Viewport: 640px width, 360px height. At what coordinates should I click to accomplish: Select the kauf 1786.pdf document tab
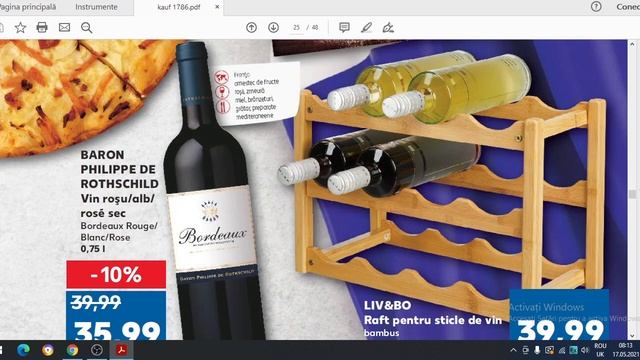click(x=179, y=7)
